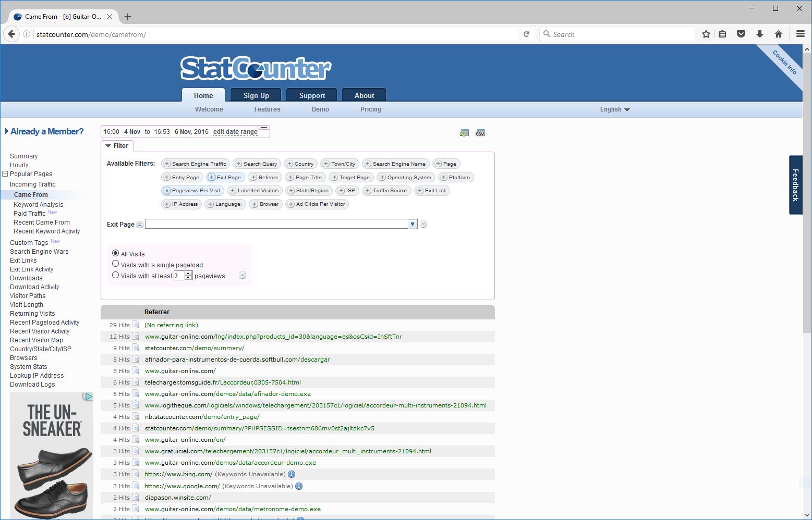Select the All Visits radio button
Image resolution: width=812 pixels, height=520 pixels.
pos(115,253)
